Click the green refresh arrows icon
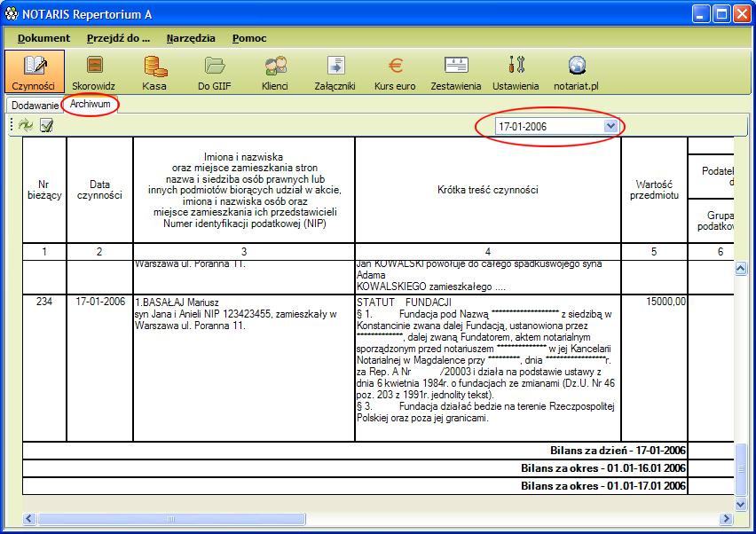Image resolution: width=756 pixels, height=534 pixels. coord(26,126)
